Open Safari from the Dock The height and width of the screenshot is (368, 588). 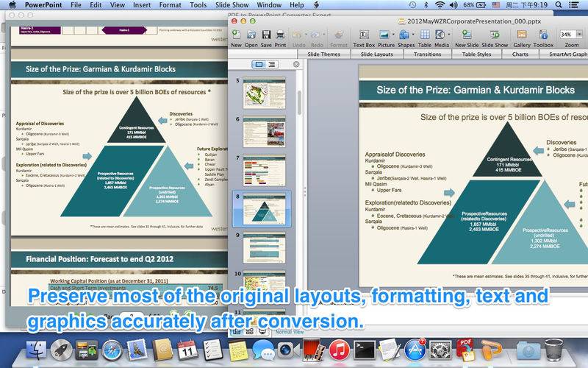click(x=112, y=351)
